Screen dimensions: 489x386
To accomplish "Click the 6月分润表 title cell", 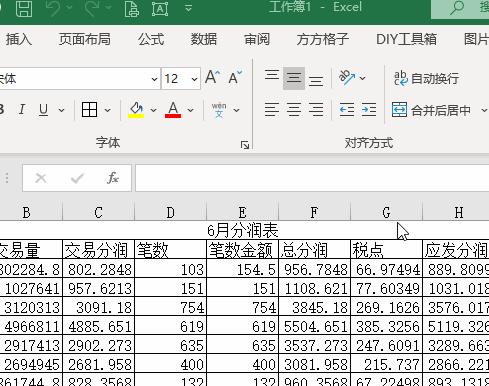I will click(242, 230).
